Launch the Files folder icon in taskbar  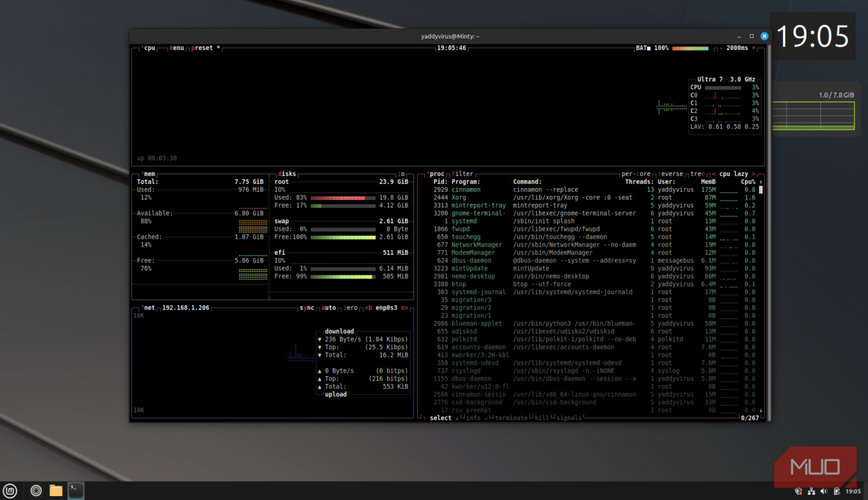56,490
